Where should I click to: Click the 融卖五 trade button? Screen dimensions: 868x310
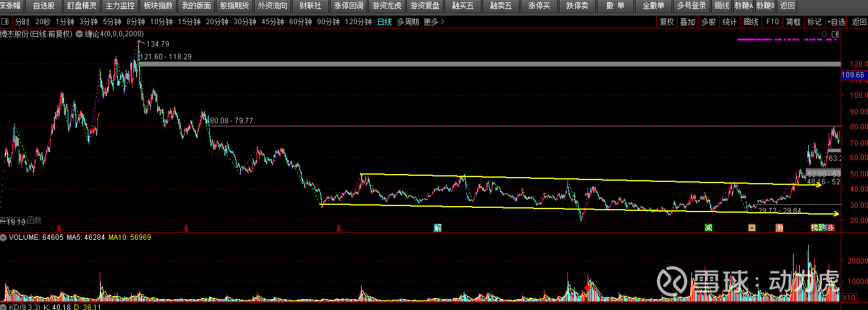click(501, 6)
